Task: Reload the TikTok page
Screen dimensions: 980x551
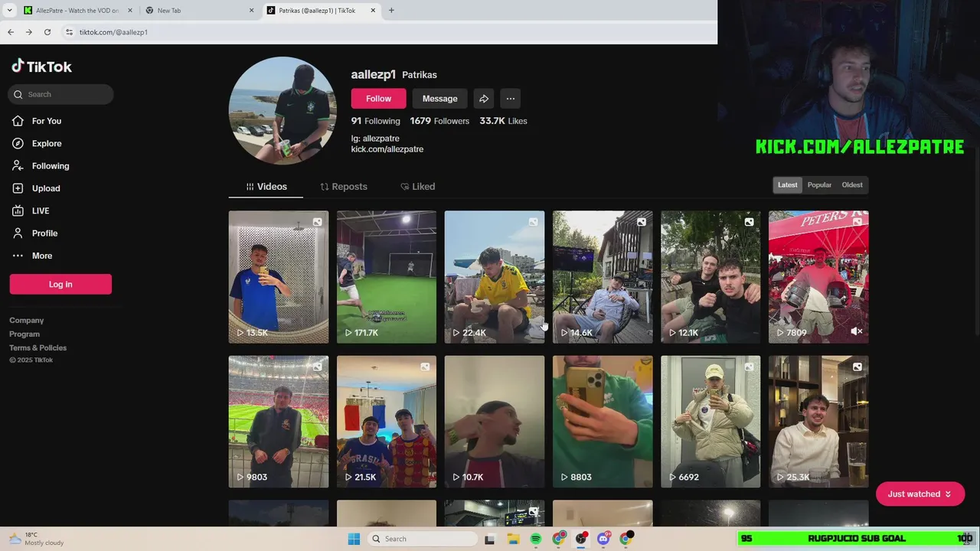Action: tap(47, 32)
